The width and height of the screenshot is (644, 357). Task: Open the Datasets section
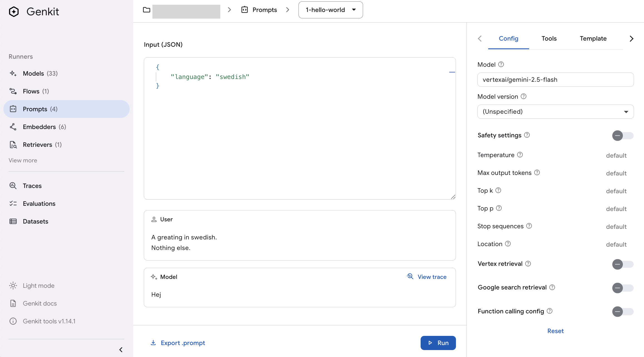pyautogui.click(x=35, y=221)
